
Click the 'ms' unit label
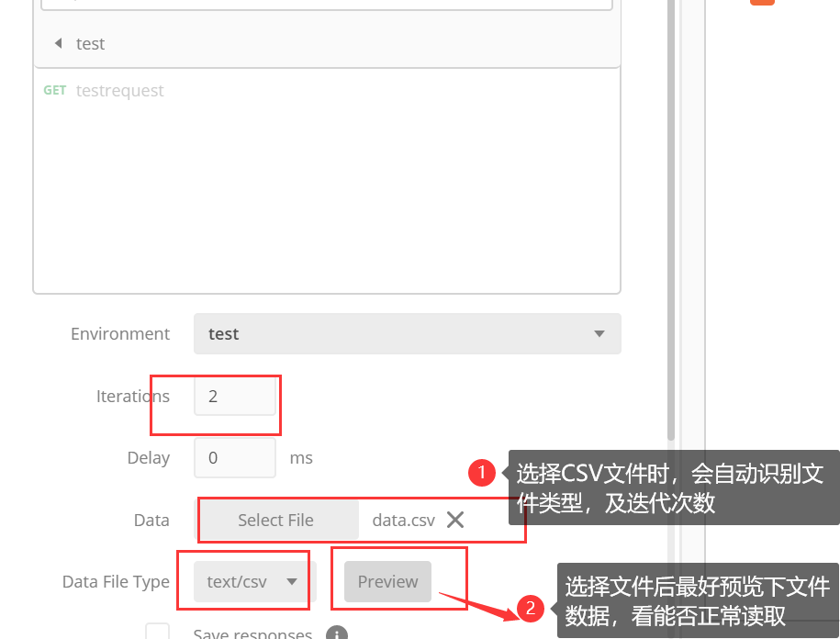(301, 458)
